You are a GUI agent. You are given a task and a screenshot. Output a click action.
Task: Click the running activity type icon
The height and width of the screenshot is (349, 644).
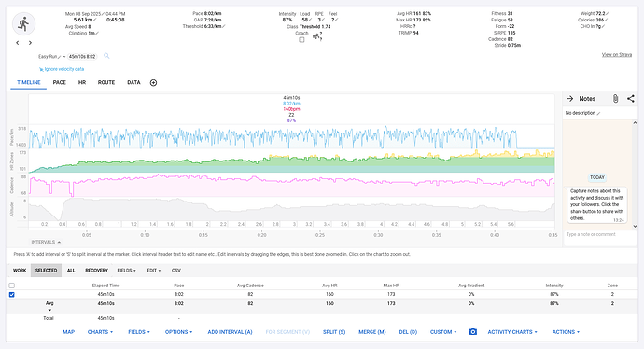(23, 24)
